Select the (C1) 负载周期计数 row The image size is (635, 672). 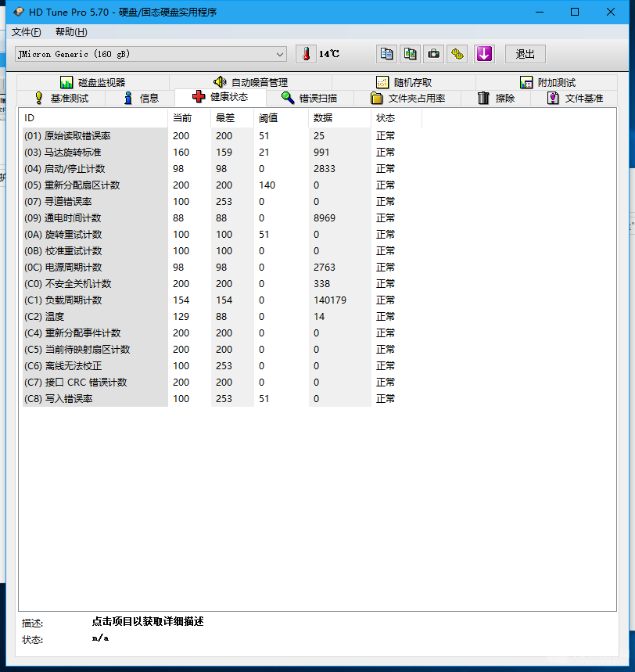(x=222, y=300)
